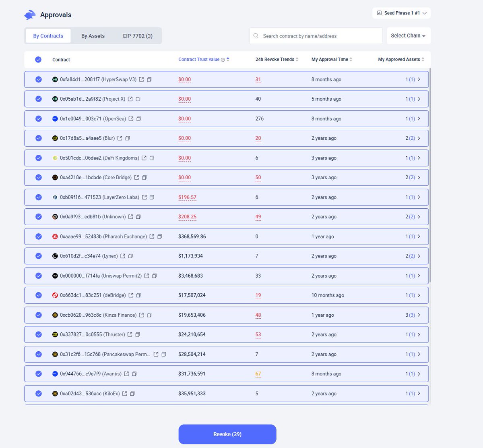
Task: Click the 53 revoke trend for Thruster
Action: point(258,334)
